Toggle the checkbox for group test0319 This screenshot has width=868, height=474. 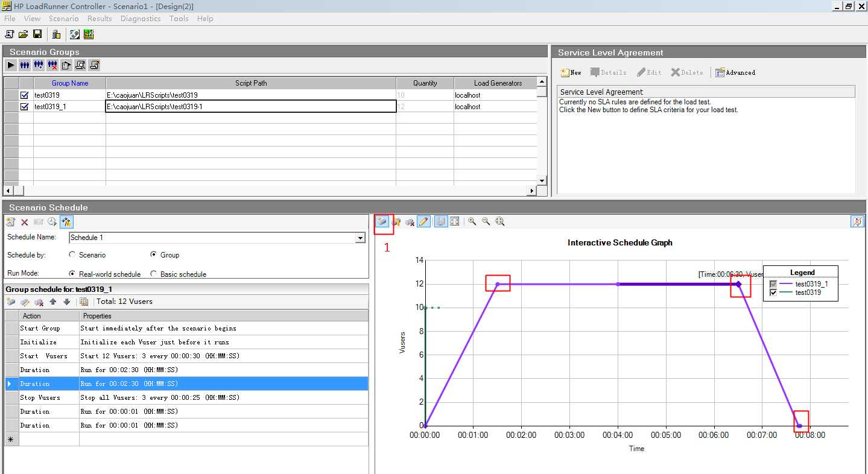25,95
